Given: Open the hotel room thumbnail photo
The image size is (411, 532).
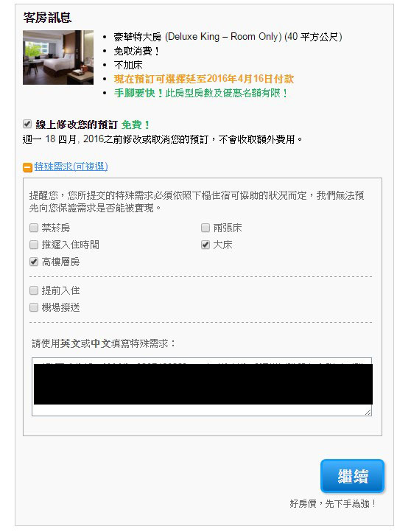Looking at the screenshot, I should click(x=58, y=57).
